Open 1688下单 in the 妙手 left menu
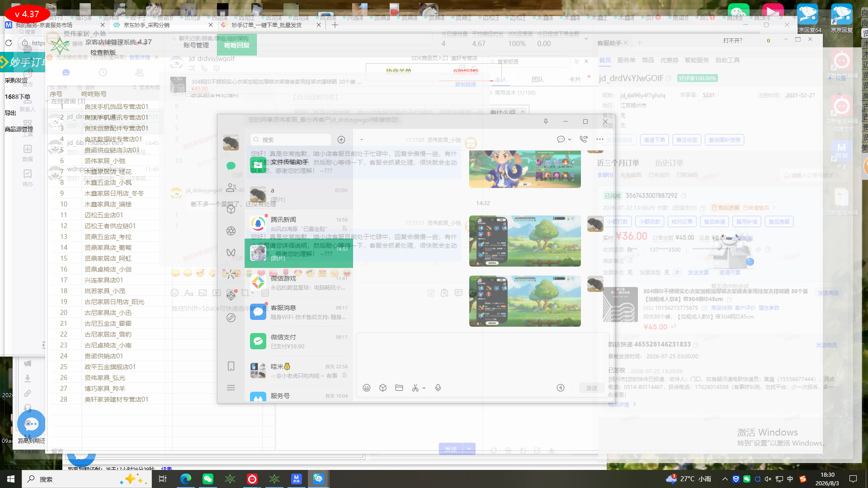868x488 pixels. coord(18,97)
